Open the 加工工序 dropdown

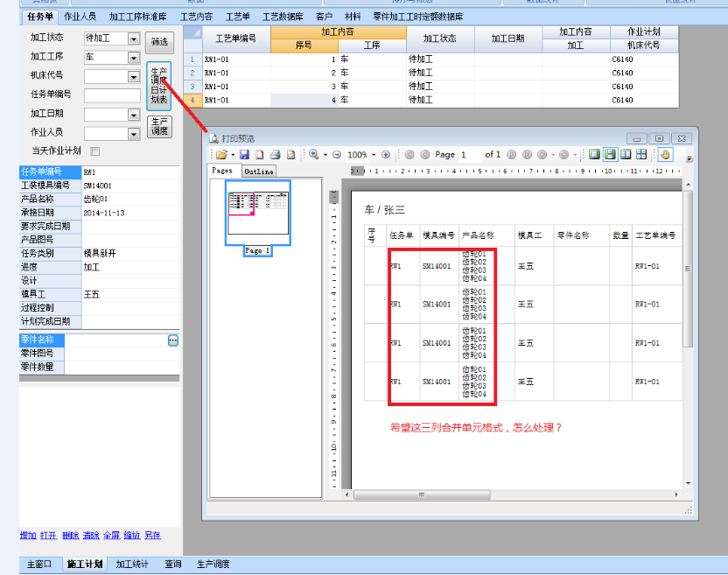pos(134,58)
